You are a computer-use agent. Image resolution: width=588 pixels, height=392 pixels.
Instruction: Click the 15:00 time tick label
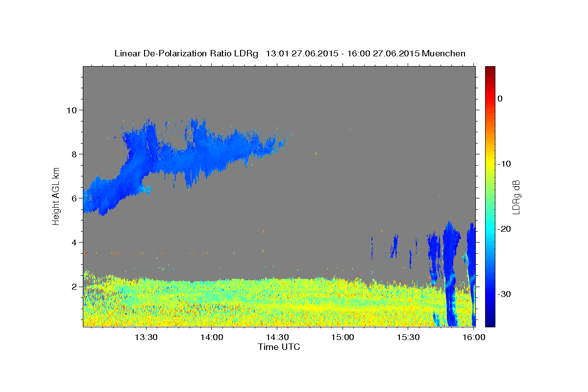(x=343, y=337)
